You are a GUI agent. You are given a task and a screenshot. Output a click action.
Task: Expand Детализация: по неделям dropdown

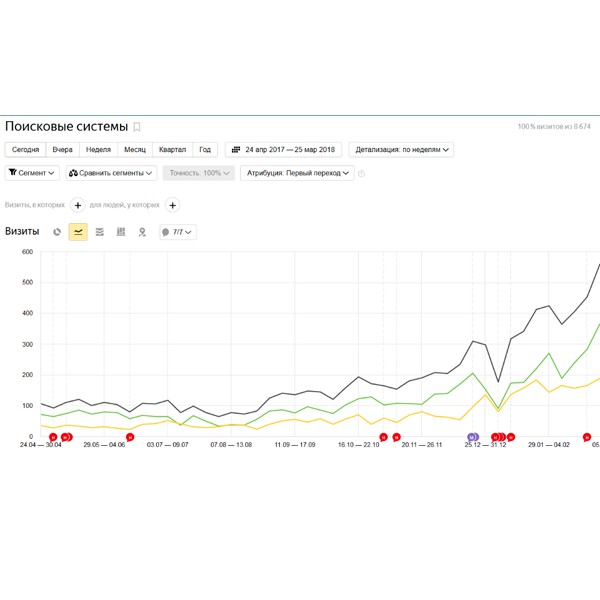[401, 150]
